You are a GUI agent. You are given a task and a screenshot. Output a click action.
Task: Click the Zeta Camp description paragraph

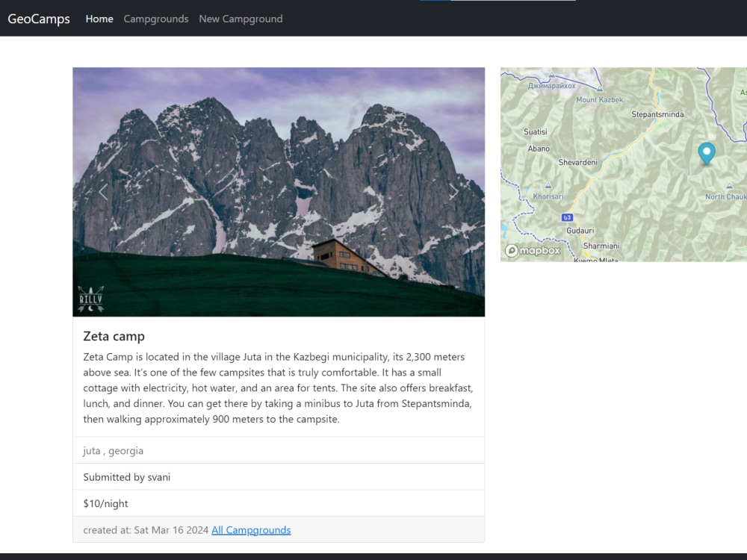pos(278,388)
